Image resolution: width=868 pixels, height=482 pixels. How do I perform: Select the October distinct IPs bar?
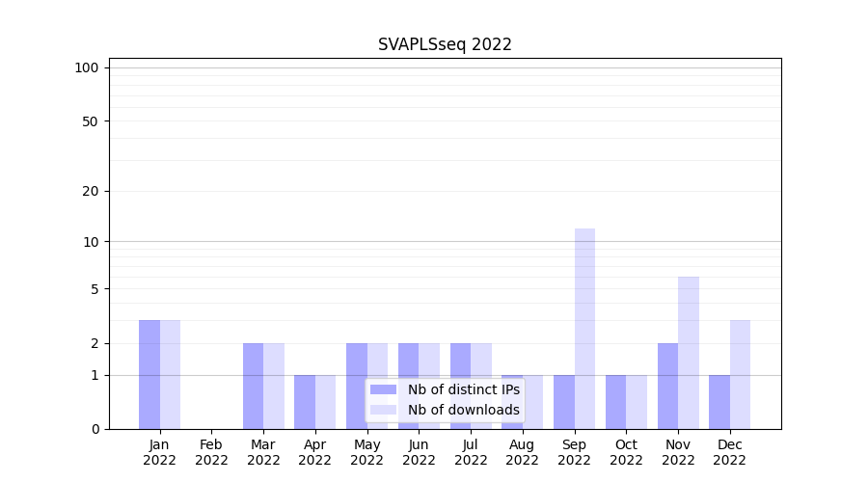[x=615, y=401]
